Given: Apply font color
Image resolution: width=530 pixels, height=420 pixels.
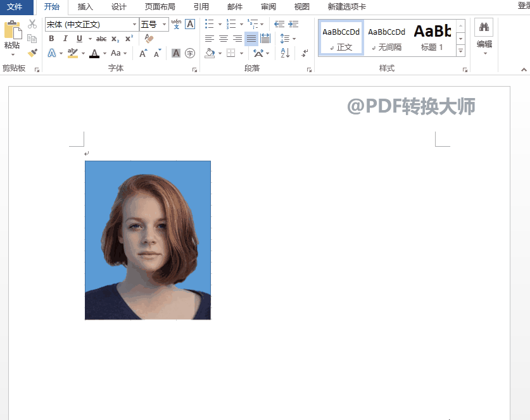Looking at the screenshot, I should point(94,53).
